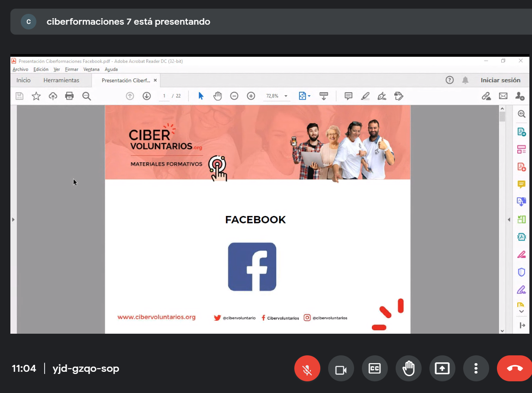
Task: Unmute the microphone in Meet
Action: pyautogui.click(x=307, y=369)
